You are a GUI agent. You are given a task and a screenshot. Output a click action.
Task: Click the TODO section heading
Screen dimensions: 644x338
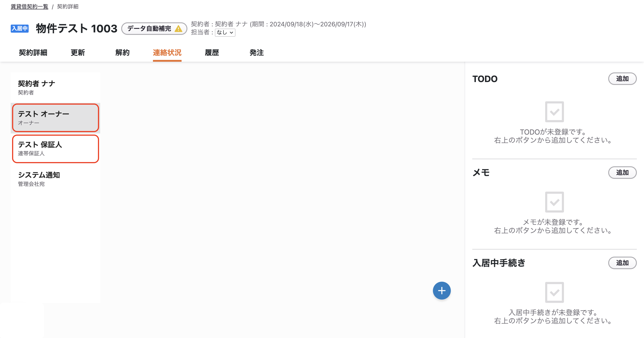point(485,79)
